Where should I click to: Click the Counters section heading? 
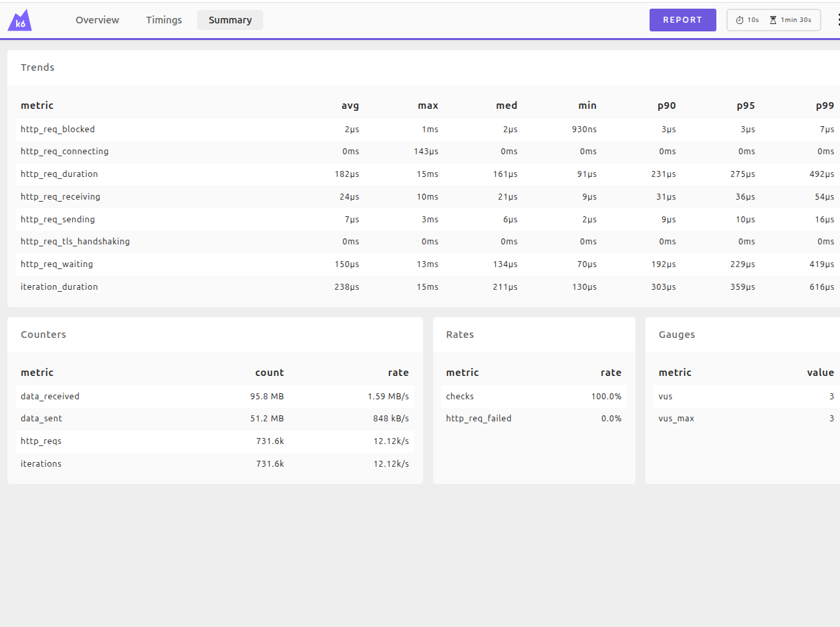[x=43, y=335]
